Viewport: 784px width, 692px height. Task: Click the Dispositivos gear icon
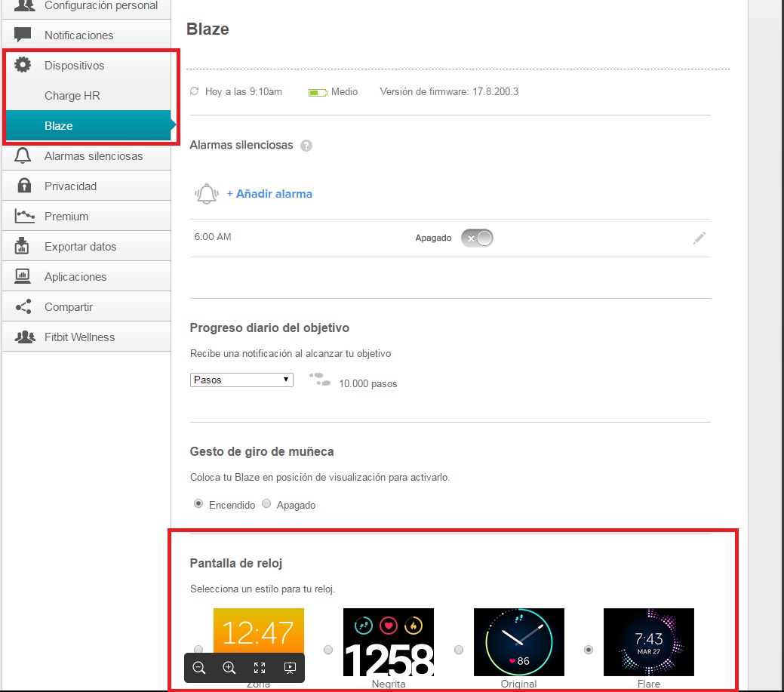coord(23,65)
